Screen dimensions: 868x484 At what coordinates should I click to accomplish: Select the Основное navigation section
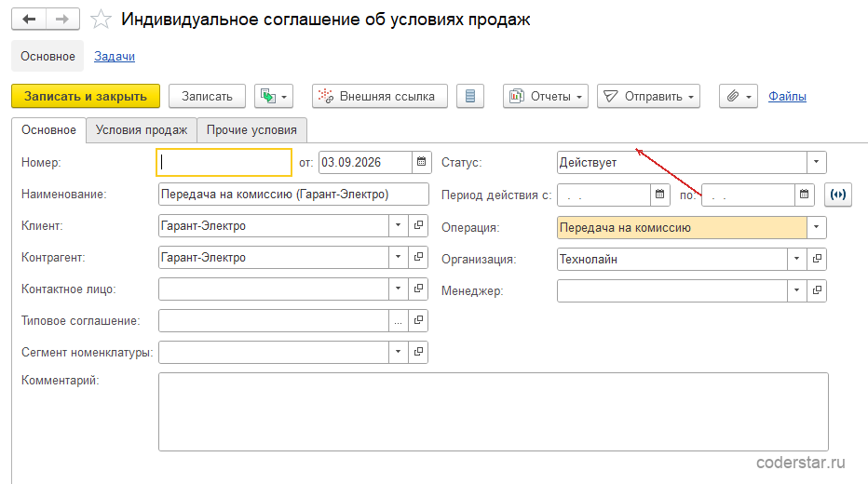[47, 57]
